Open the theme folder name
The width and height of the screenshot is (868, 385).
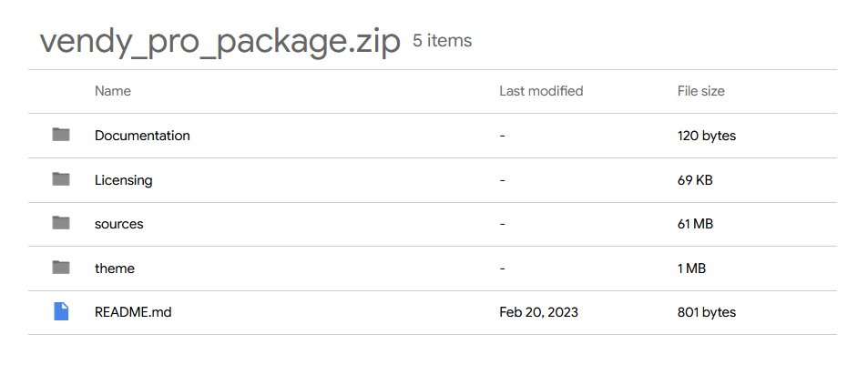point(115,268)
